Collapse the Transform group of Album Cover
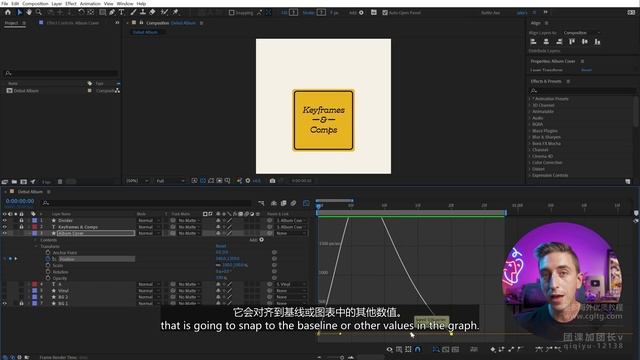Viewport: 640px width, 360px height. (x=36, y=247)
